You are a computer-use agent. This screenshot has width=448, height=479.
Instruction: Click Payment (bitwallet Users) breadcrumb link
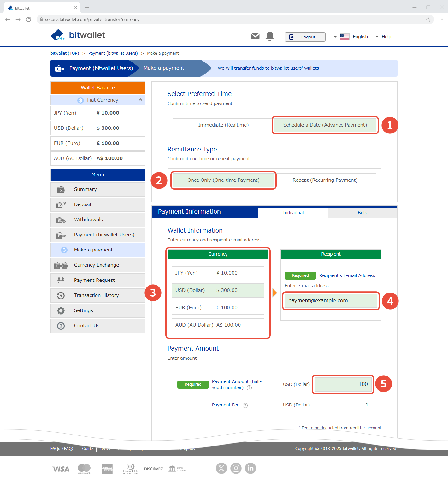pos(113,53)
